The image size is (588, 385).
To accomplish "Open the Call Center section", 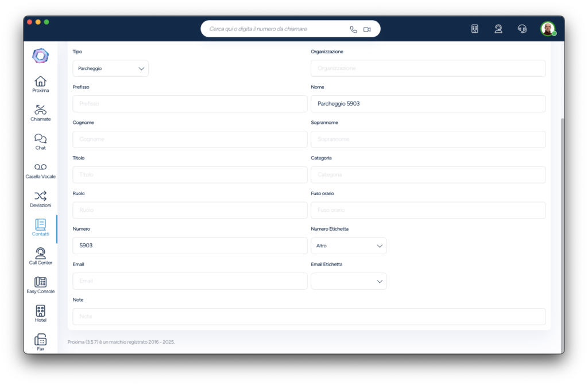I will tap(40, 256).
